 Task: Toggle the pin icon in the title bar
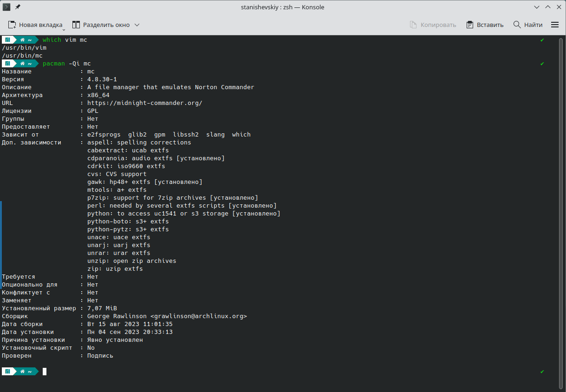18,7
